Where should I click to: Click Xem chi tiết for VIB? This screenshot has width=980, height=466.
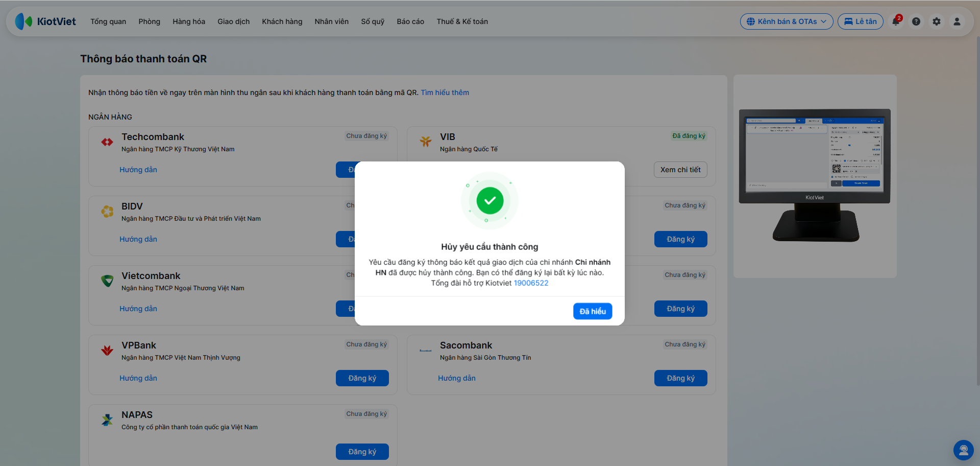[680, 170]
